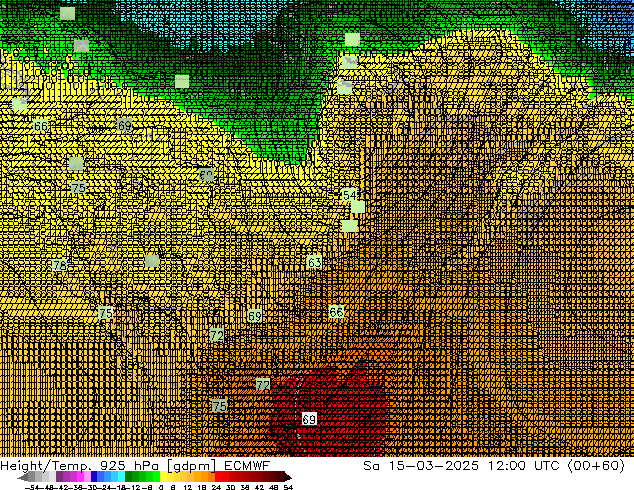Click the dark purple legend swatch above the "-42" label
This screenshot has width=634, height=490.
coord(59,477)
